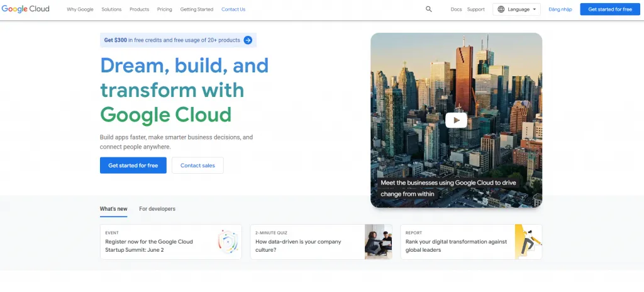Click the Startup Summit event card icon
644x292 pixels.
(228, 242)
